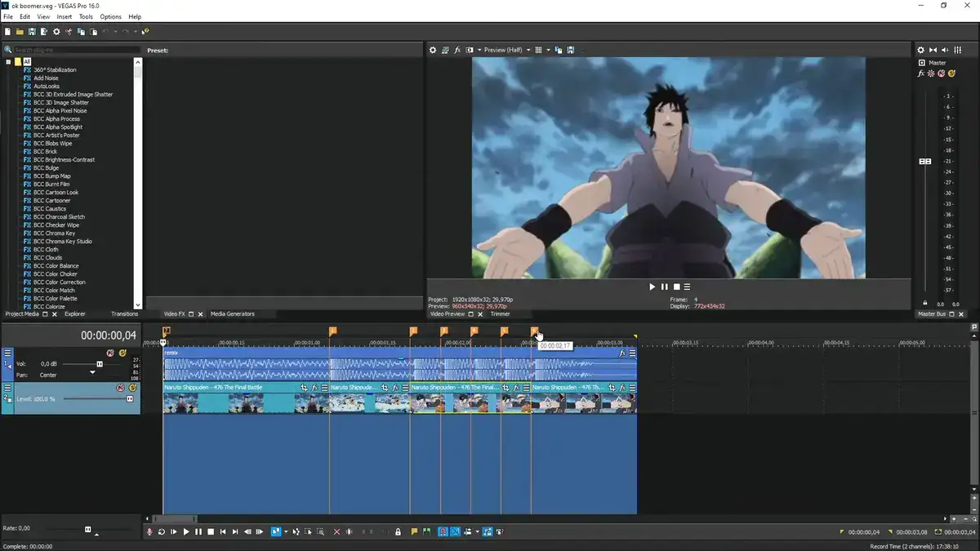Open the Insert menu
The image size is (980, 551).
point(65,16)
